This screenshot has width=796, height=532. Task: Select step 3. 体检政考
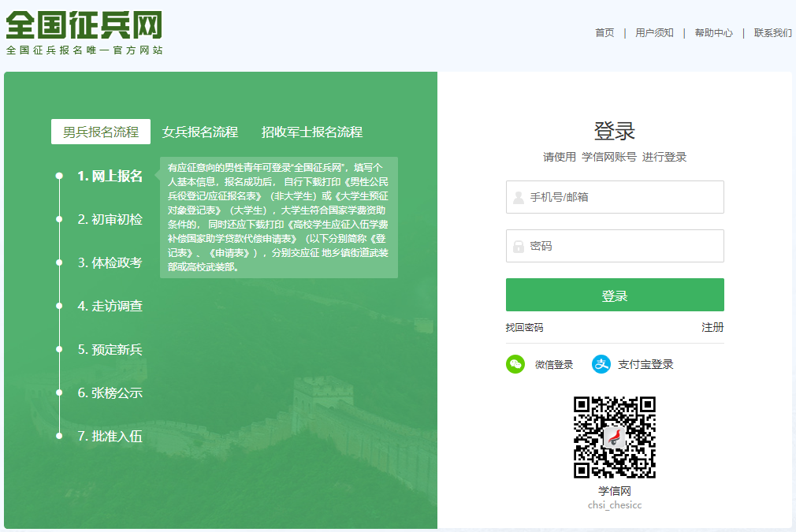click(110, 262)
